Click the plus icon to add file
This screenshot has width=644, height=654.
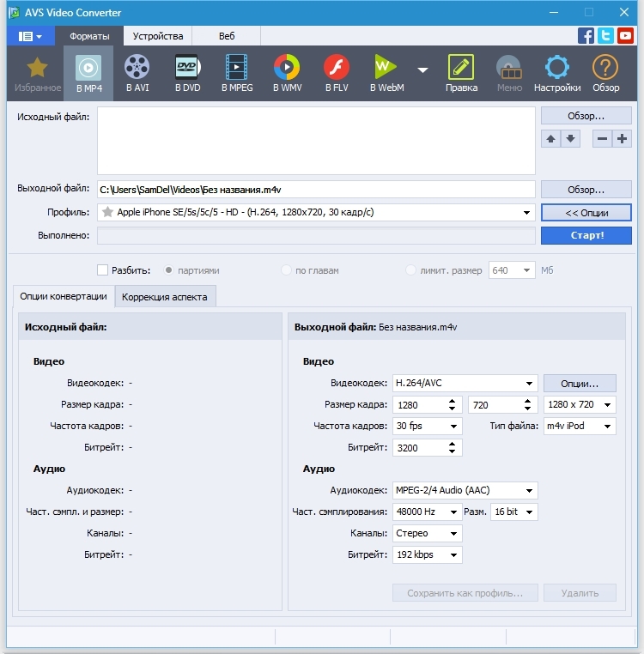(x=622, y=139)
